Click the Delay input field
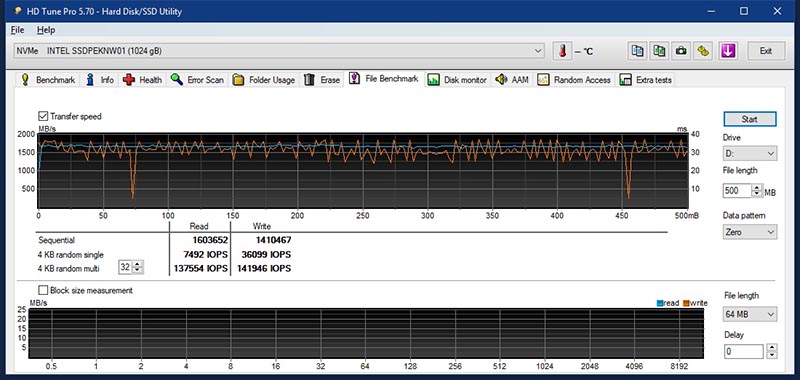 (743, 351)
